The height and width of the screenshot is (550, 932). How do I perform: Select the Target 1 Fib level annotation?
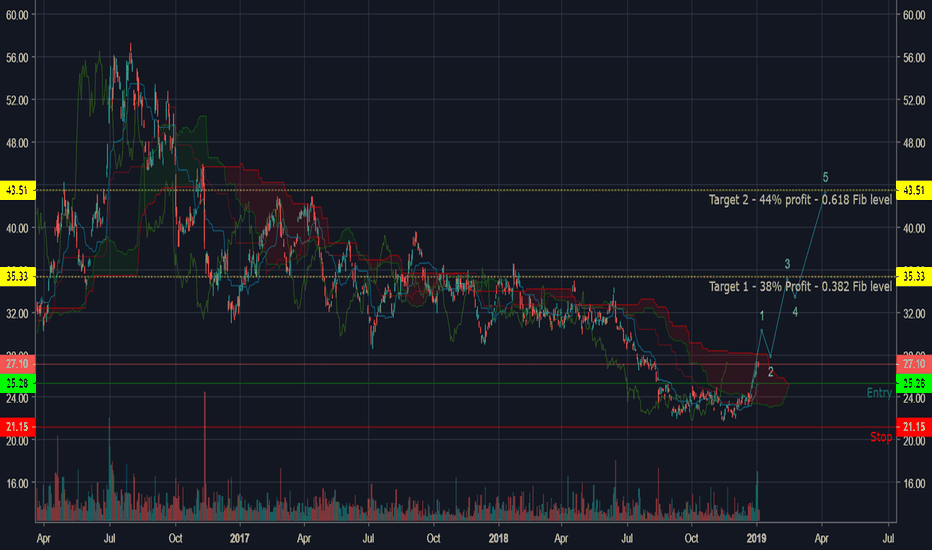coord(800,287)
